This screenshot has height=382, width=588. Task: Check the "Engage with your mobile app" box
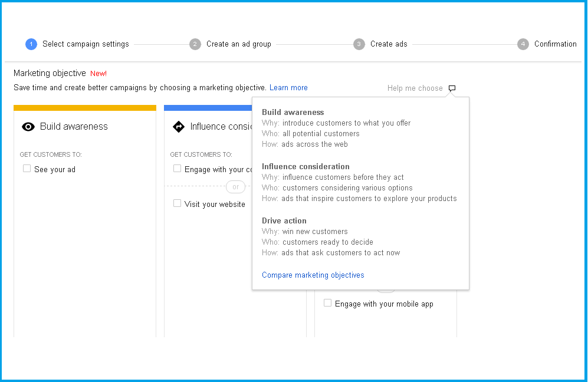(328, 303)
